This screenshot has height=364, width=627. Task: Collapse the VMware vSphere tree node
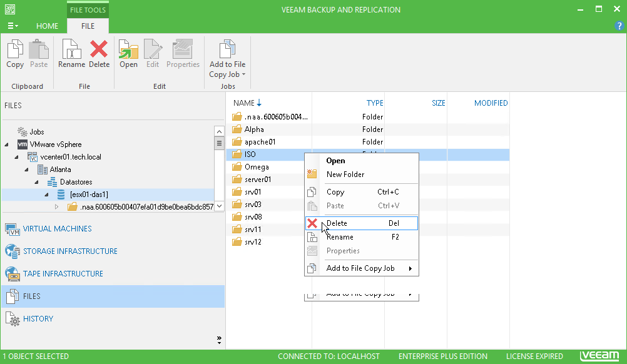pyautogui.click(x=7, y=144)
